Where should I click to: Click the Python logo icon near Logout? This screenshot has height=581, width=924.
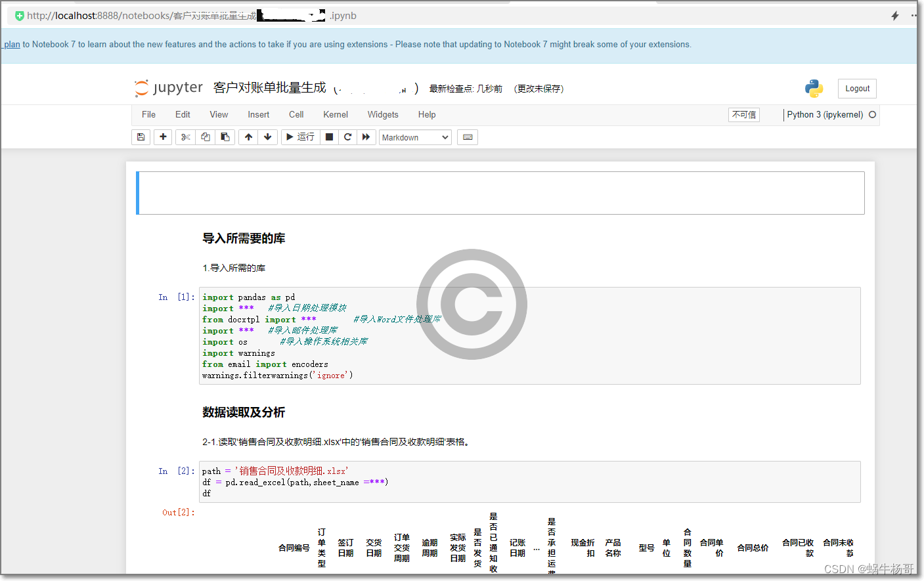(814, 89)
